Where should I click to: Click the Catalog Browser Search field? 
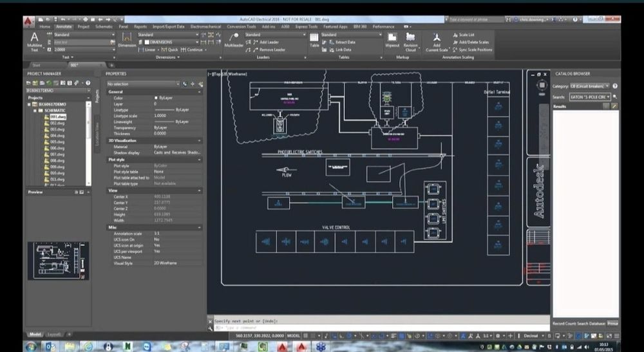[x=590, y=97]
